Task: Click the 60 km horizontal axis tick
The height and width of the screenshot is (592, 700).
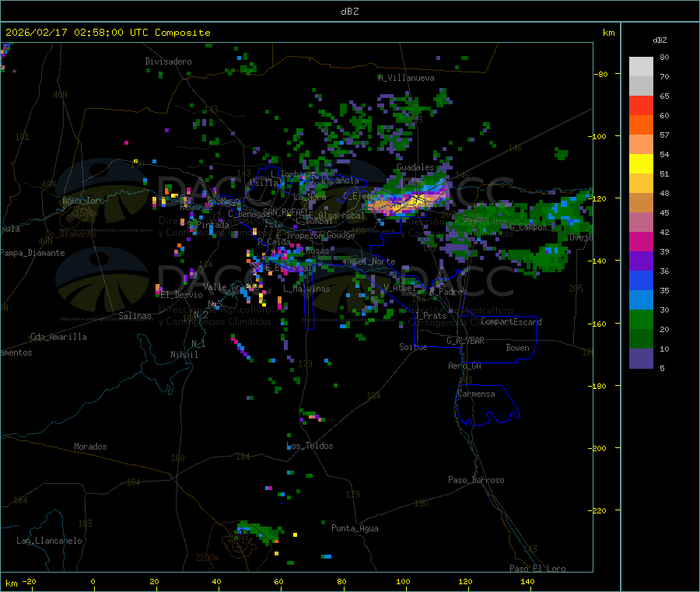Action: (278, 581)
